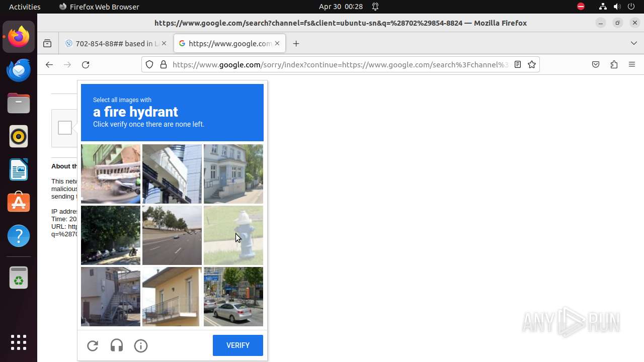
Task: Open the Extensions puzzle icon
Action: 614,64
